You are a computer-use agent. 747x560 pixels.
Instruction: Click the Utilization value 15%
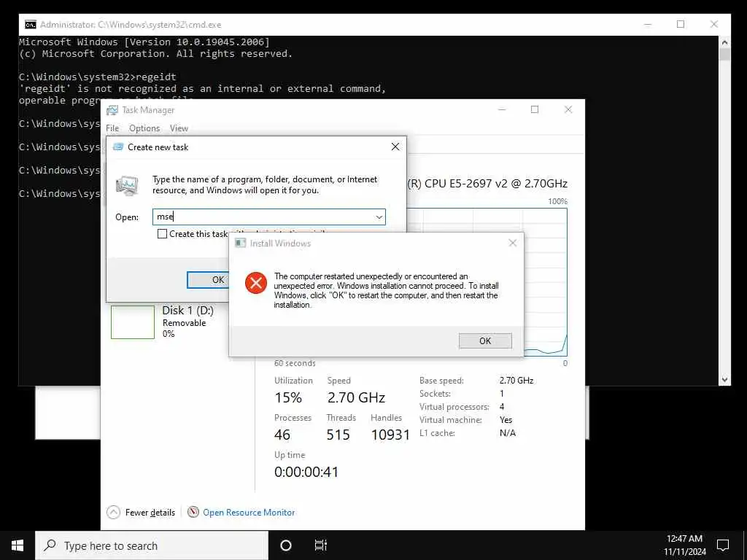(288, 397)
